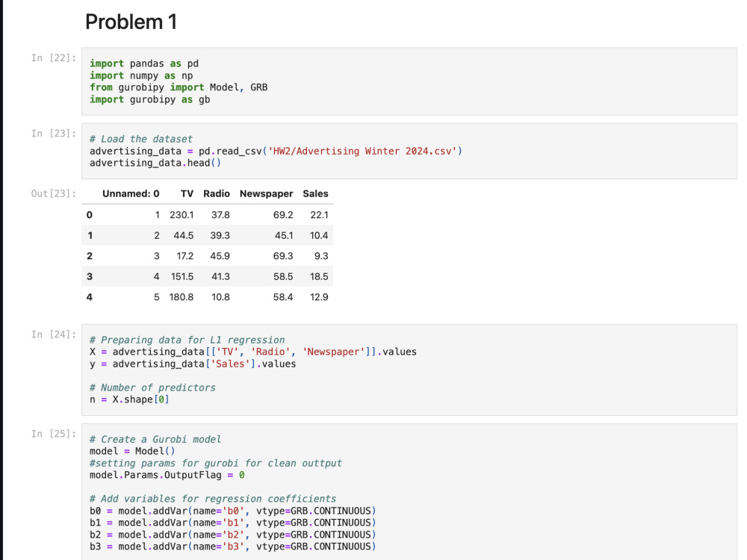The height and width of the screenshot is (560, 747).
Task: Click the y = advertising_data['Sales'] line
Action: pyautogui.click(x=193, y=364)
